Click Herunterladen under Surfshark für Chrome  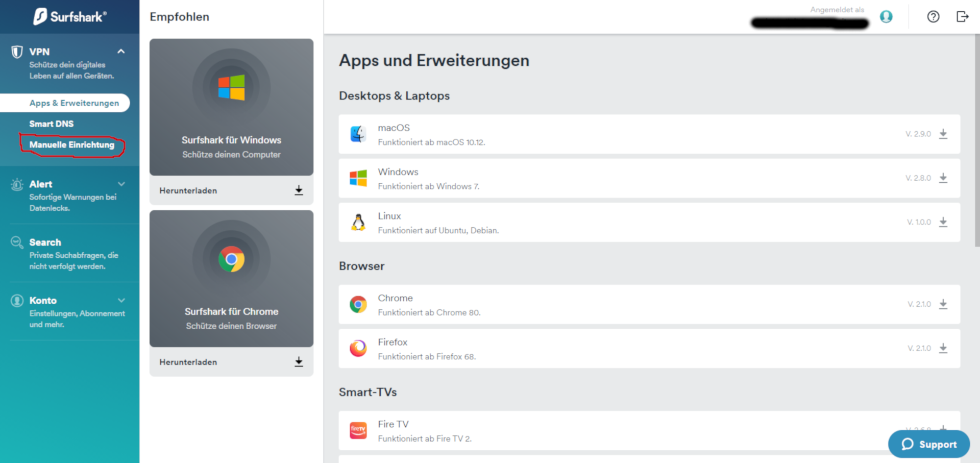pos(231,362)
